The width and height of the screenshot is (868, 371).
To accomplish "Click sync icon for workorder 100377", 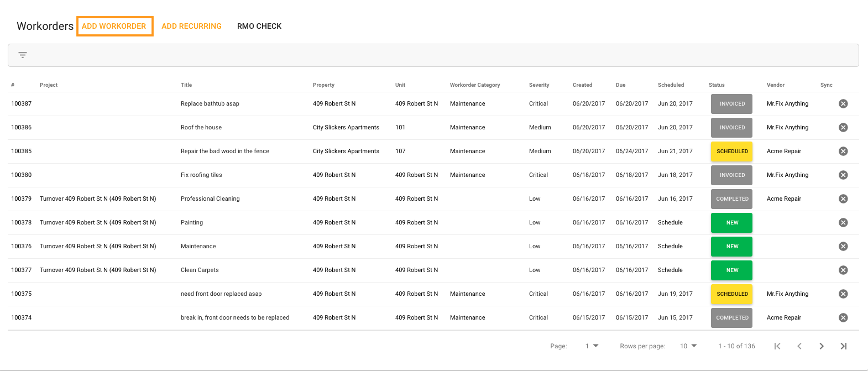I will tap(843, 270).
